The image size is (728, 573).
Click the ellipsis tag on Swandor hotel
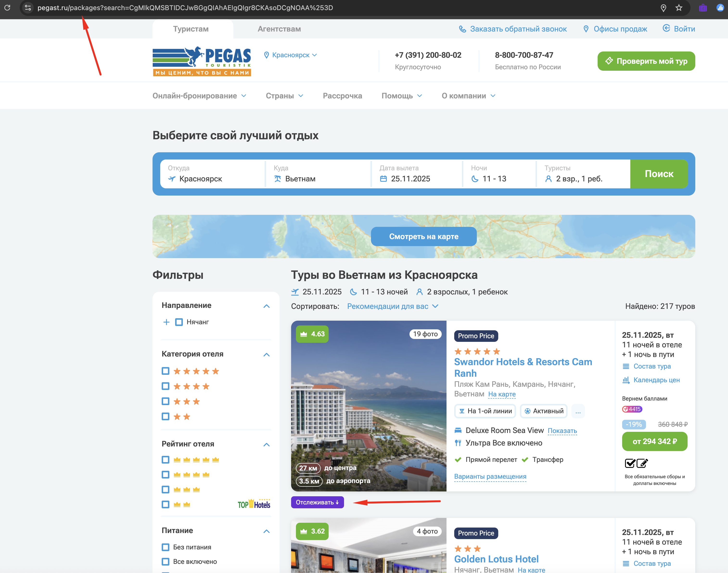[578, 411]
